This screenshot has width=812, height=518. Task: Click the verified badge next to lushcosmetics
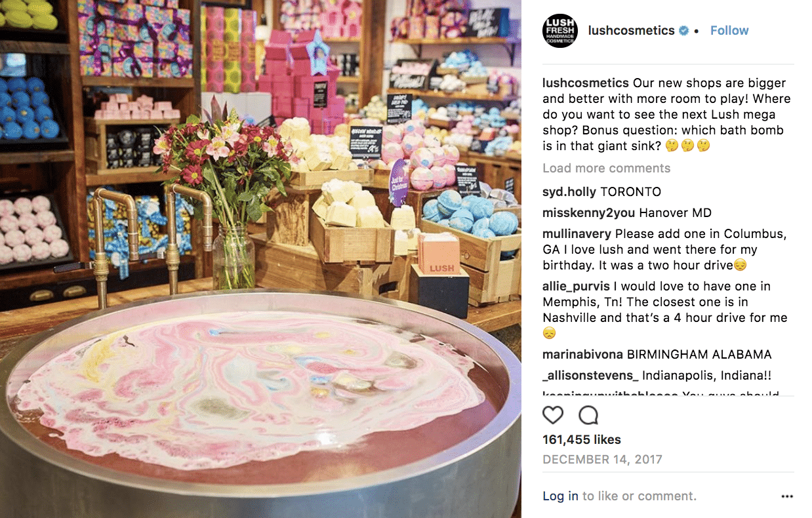pos(683,31)
